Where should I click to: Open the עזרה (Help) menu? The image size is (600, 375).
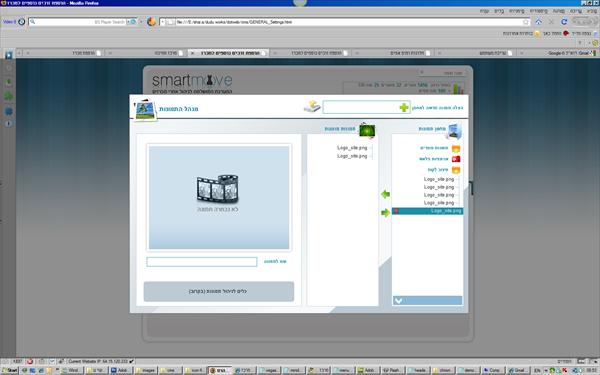coord(485,11)
